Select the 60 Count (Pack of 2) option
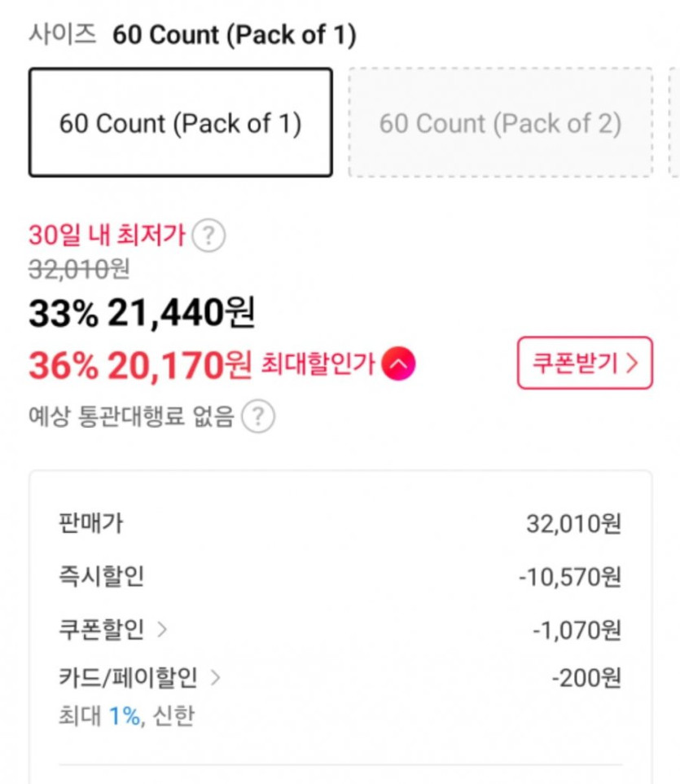 click(x=500, y=123)
